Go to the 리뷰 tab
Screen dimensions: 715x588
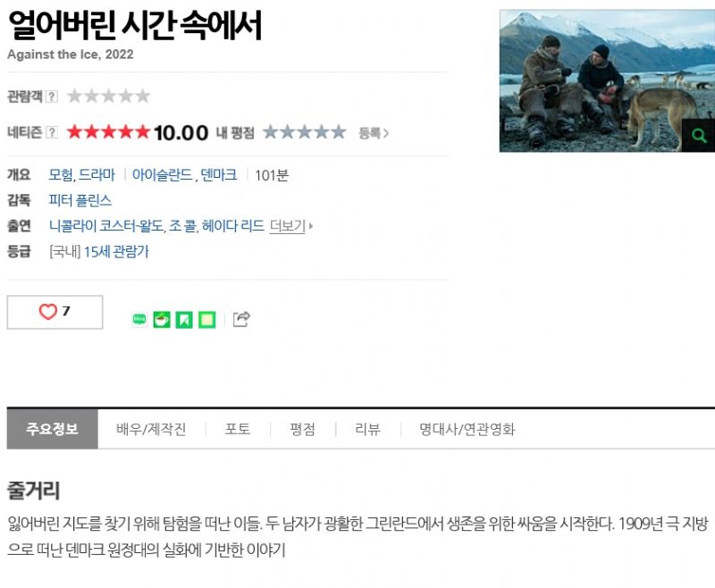pyautogui.click(x=367, y=429)
